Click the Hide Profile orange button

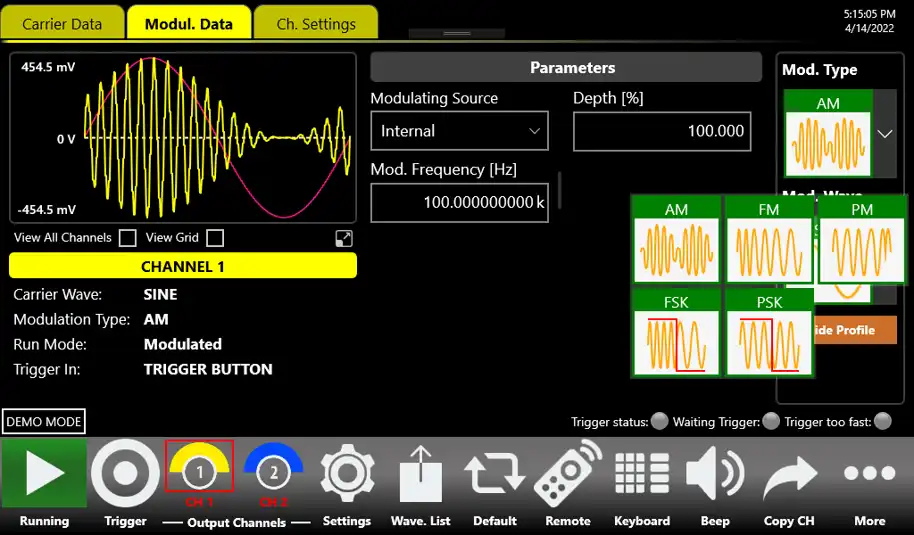(855, 330)
